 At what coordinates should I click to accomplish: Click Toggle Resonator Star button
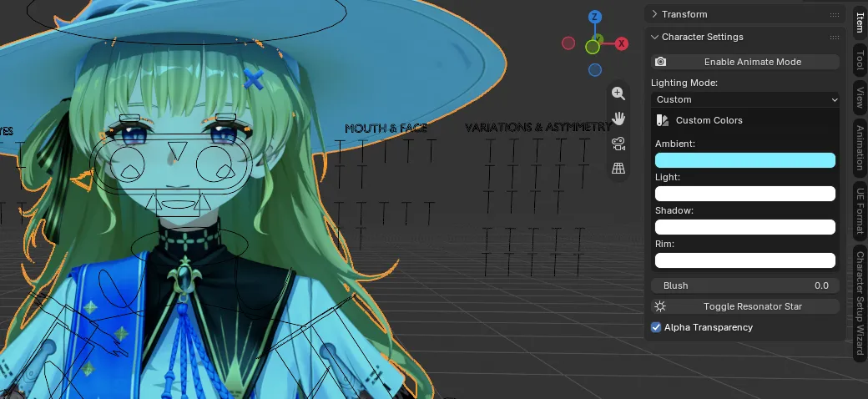pyautogui.click(x=745, y=306)
